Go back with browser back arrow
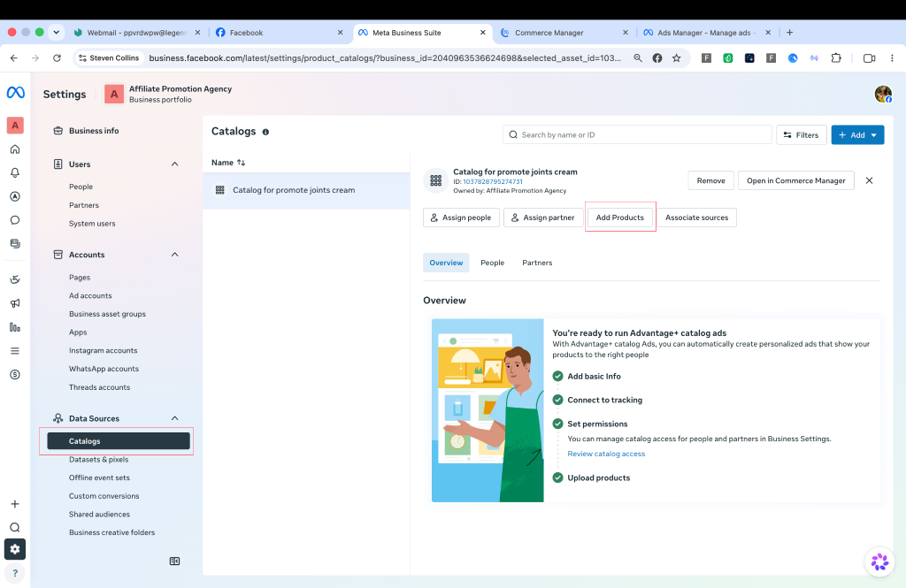The height and width of the screenshot is (588, 906). click(x=14, y=57)
